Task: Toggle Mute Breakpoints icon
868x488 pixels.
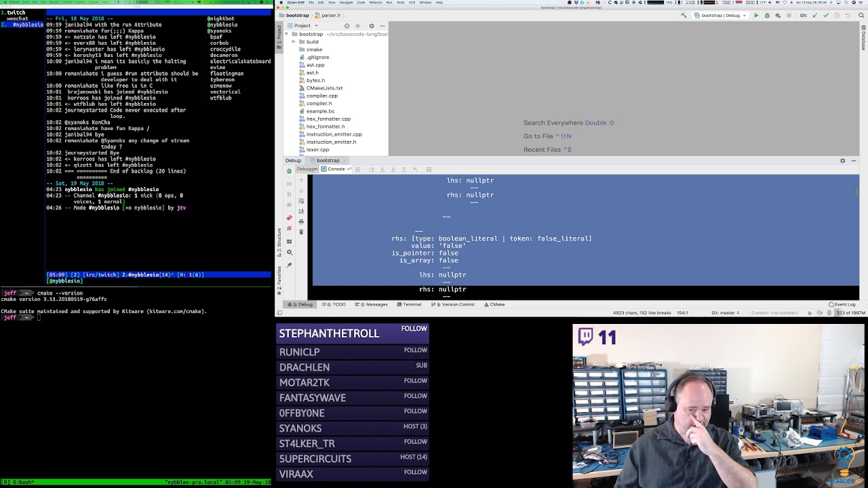Action: 289,228
